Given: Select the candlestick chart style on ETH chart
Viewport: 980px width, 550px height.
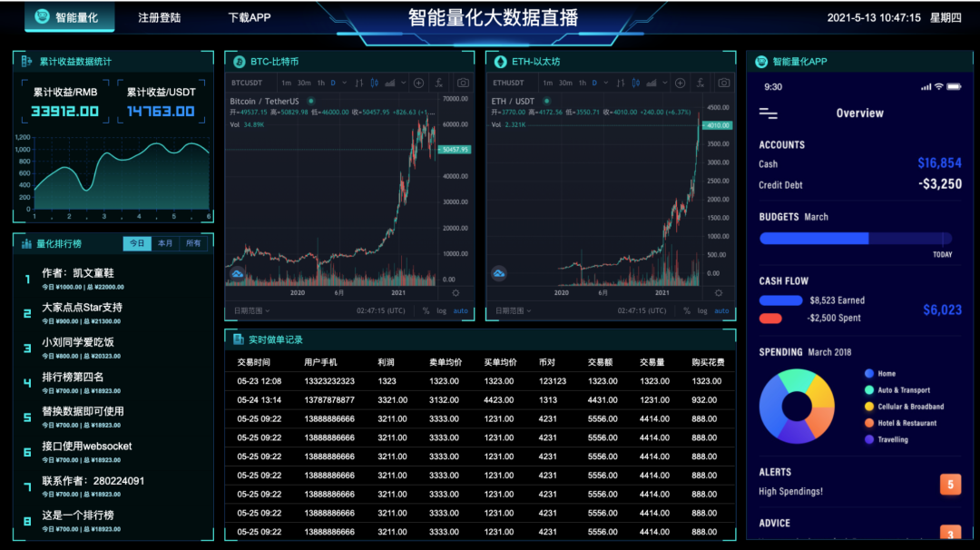Looking at the screenshot, I should tap(635, 83).
